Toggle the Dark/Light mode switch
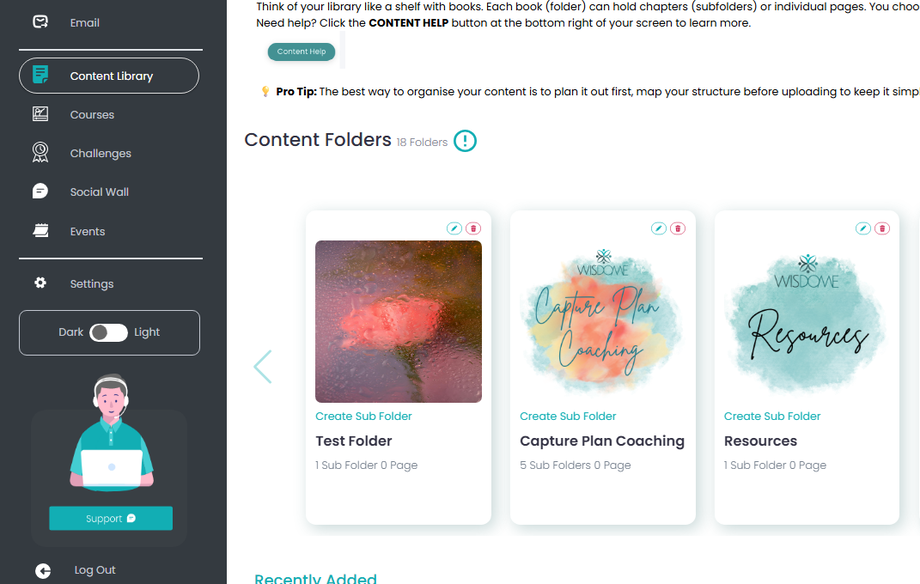This screenshot has width=920, height=584. pyautogui.click(x=109, y=333)
